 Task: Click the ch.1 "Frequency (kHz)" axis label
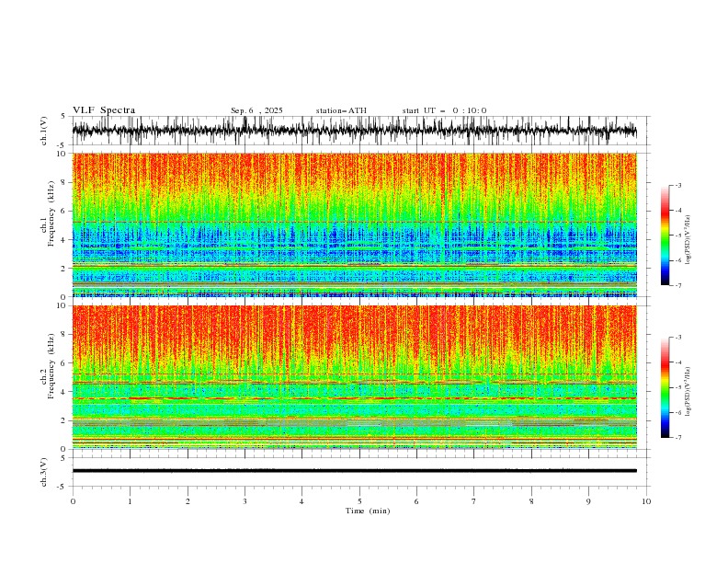click(x=51, y=213)
